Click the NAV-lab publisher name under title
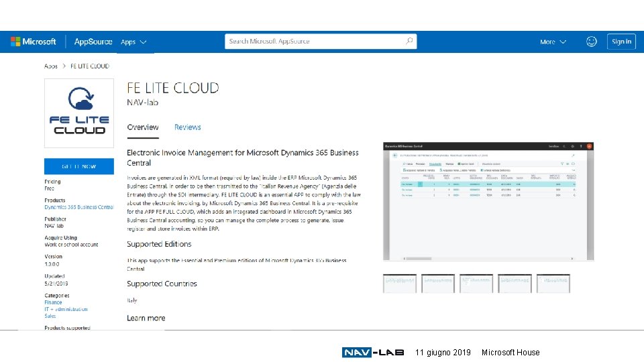 [x=142, y=102]
